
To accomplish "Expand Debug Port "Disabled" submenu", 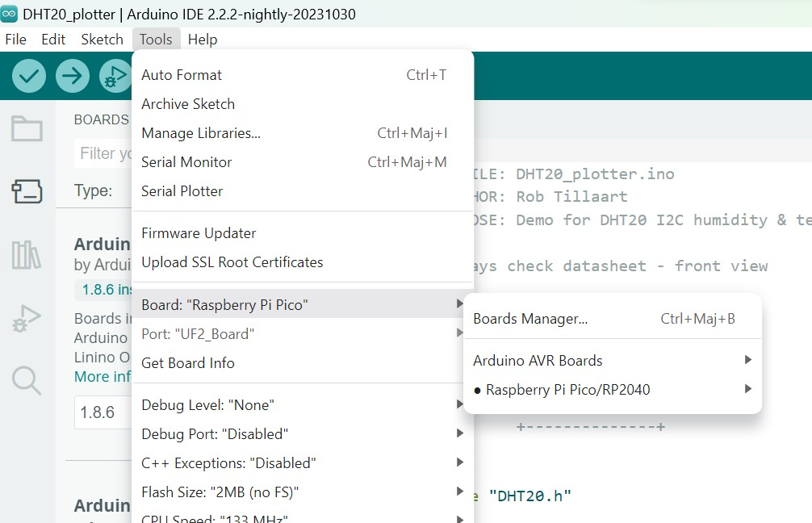I will pos(303,434).
